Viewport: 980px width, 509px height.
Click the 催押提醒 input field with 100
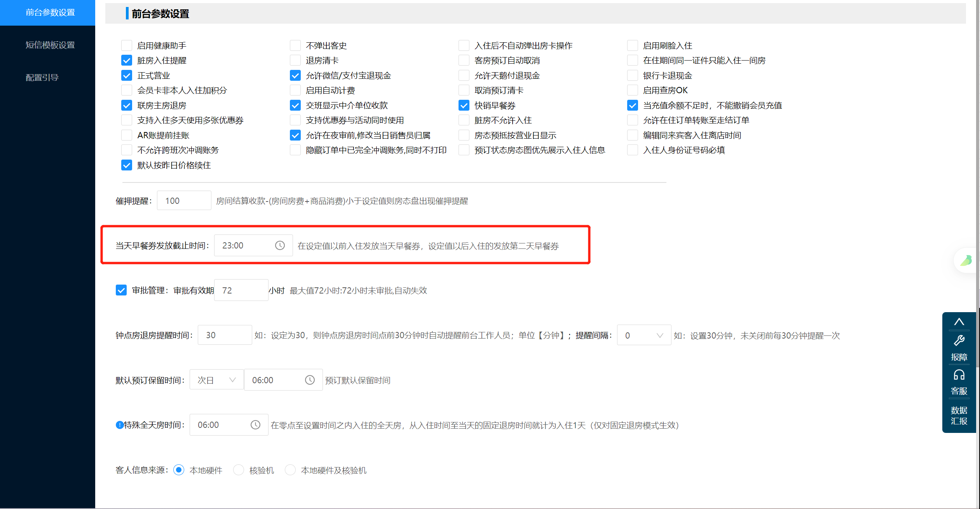[184, 200]
